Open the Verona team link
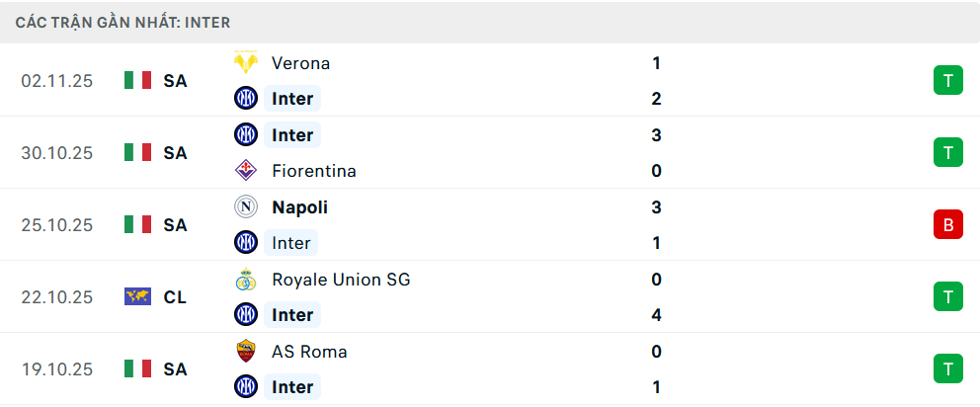 300,63
